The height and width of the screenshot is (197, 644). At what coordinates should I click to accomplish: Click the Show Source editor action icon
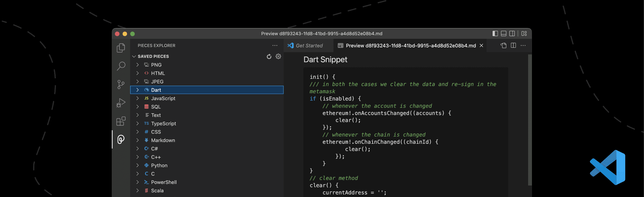(504, 46)
